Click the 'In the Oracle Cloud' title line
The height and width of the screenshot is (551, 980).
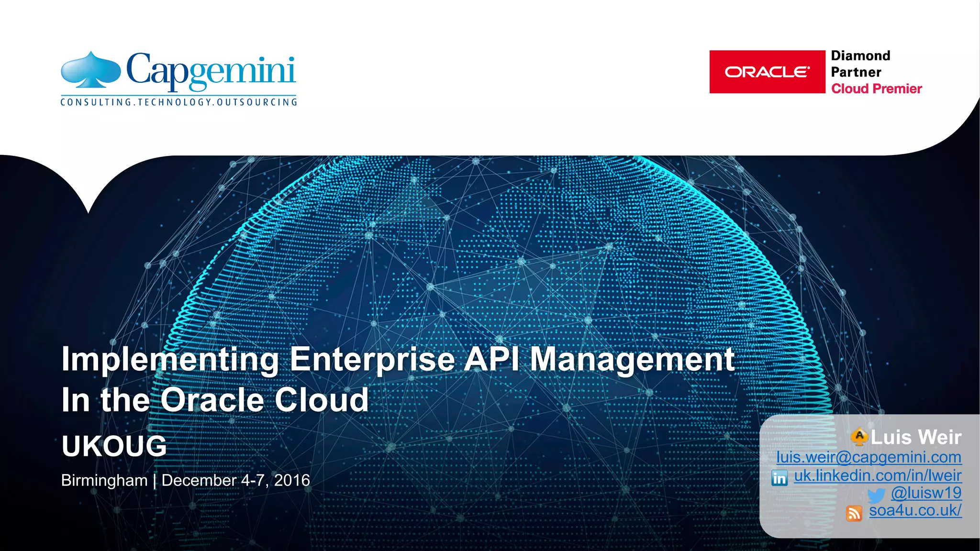[215, 400]
